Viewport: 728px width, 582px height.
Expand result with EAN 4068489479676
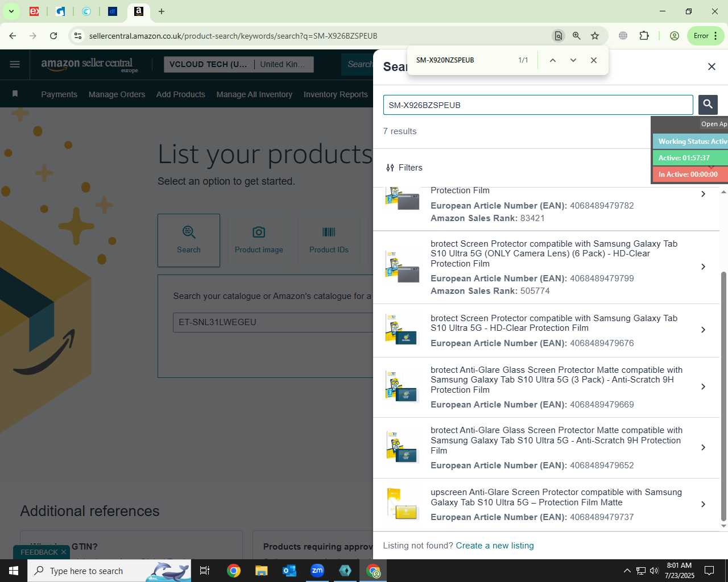pos(704,330)
